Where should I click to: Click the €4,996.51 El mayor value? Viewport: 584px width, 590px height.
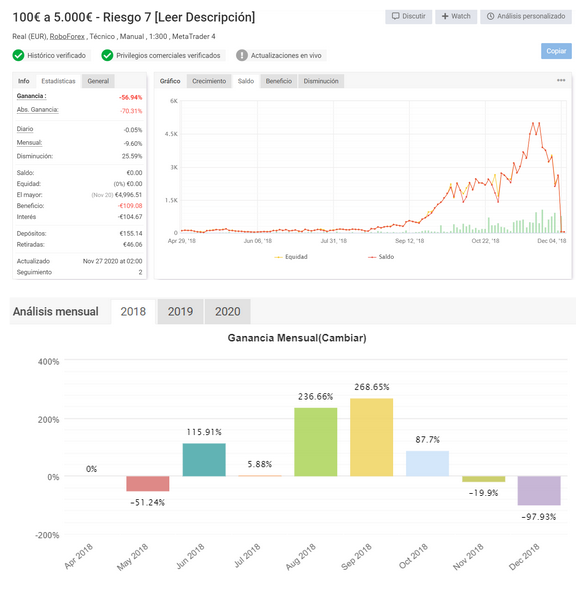point(128,195)
